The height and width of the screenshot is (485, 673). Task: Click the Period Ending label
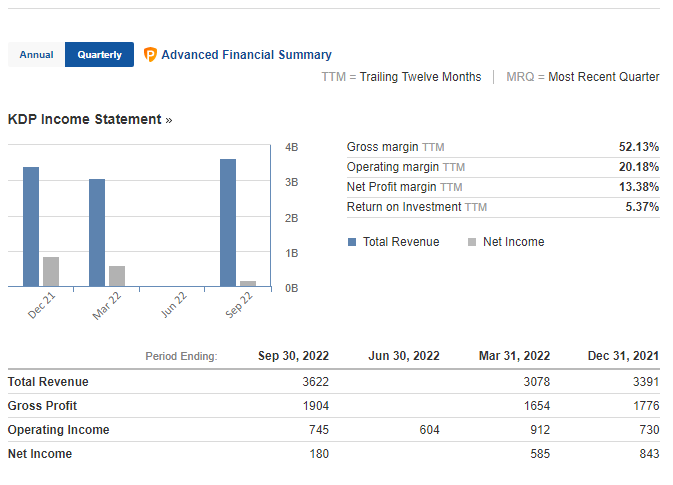click(181, 356)
